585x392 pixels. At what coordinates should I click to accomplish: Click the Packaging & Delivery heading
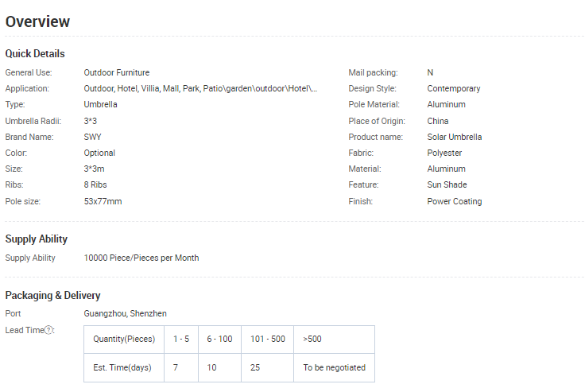(x=52, y=295)
